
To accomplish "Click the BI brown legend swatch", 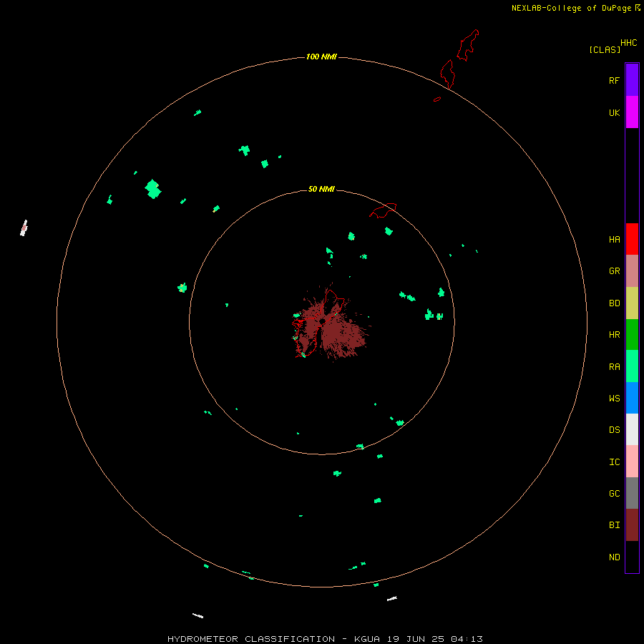I will coord(632,525).
